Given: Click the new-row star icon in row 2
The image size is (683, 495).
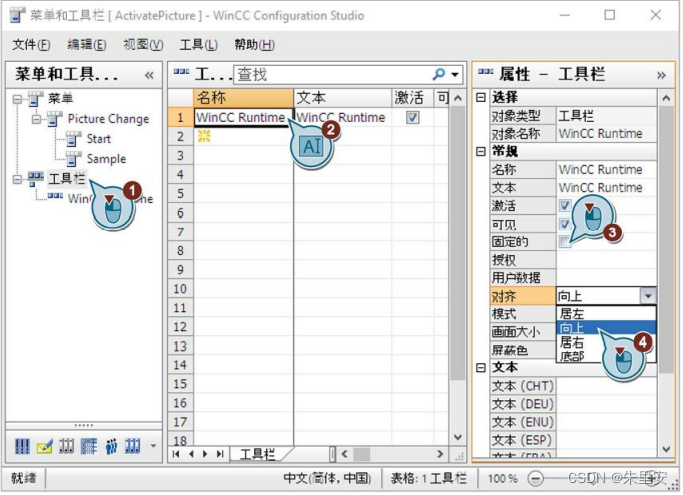Looking at the screenshot, I should click(x=204, y=136).
